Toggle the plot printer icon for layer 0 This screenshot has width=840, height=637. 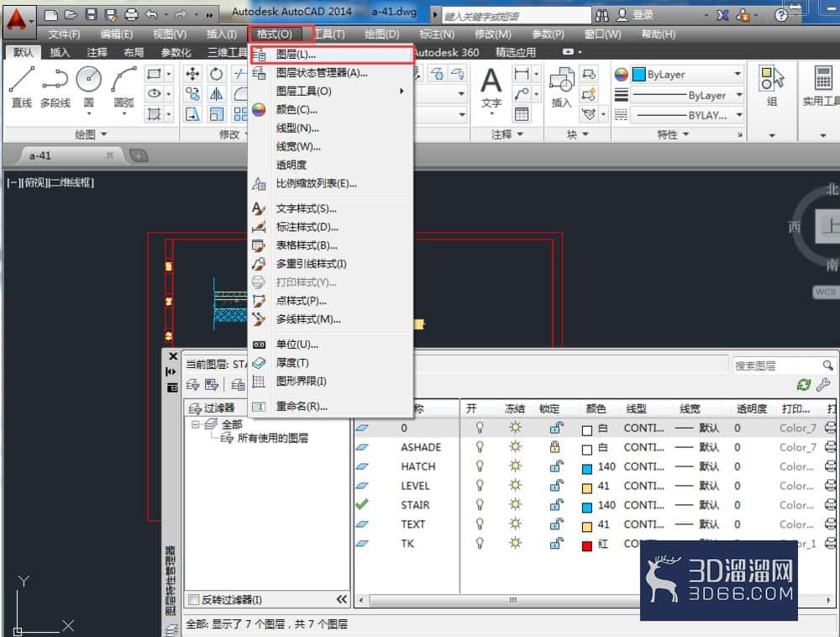[x=831, y=428]
